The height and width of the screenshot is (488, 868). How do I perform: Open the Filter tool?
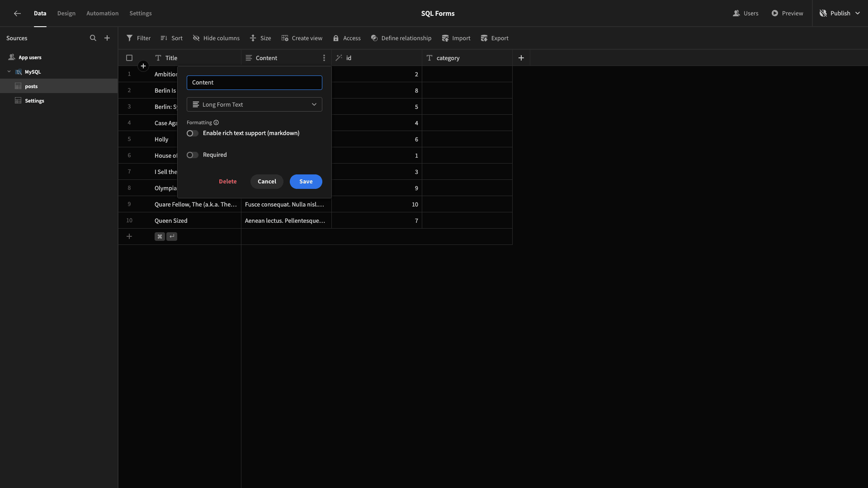138,38
